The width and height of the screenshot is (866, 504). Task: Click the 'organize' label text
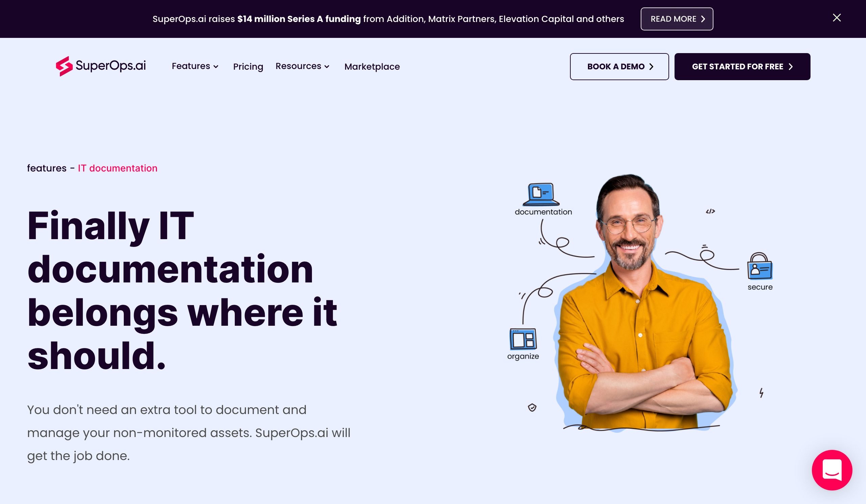coord(523,356)
